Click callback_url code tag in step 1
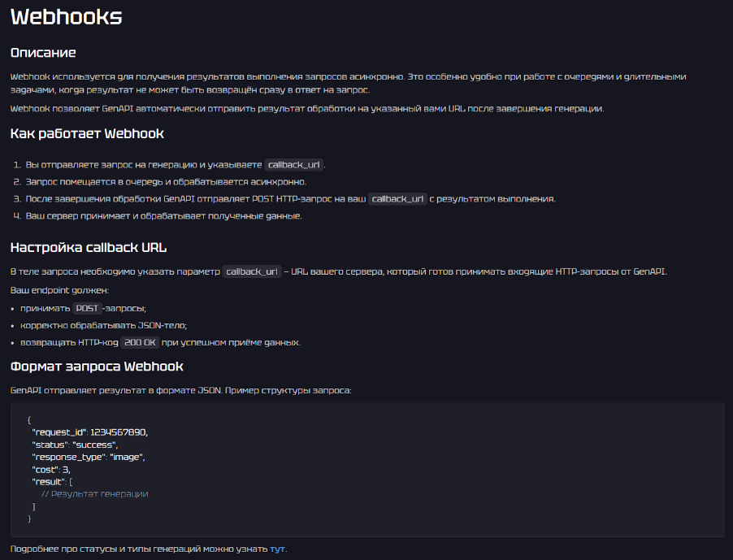733x560 pixels. (294, 164)
